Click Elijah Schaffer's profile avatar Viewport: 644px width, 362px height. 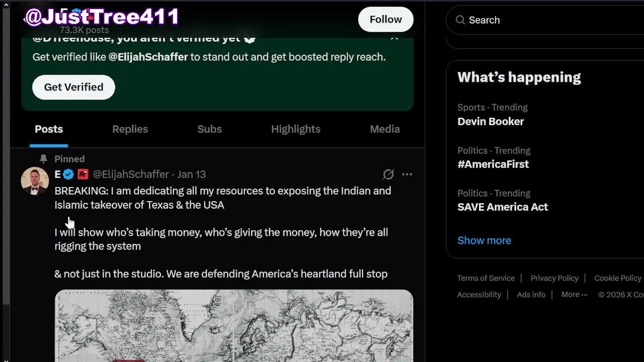point(35,180)
